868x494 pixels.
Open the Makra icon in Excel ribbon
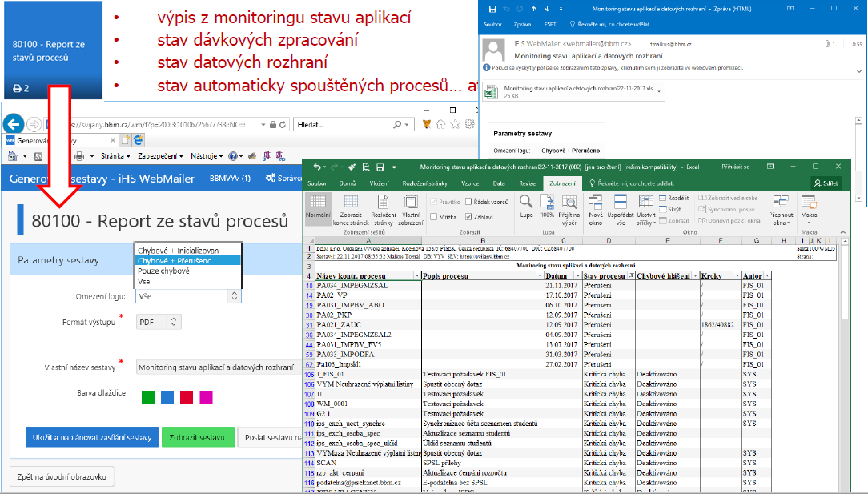(x=809, y=208)
